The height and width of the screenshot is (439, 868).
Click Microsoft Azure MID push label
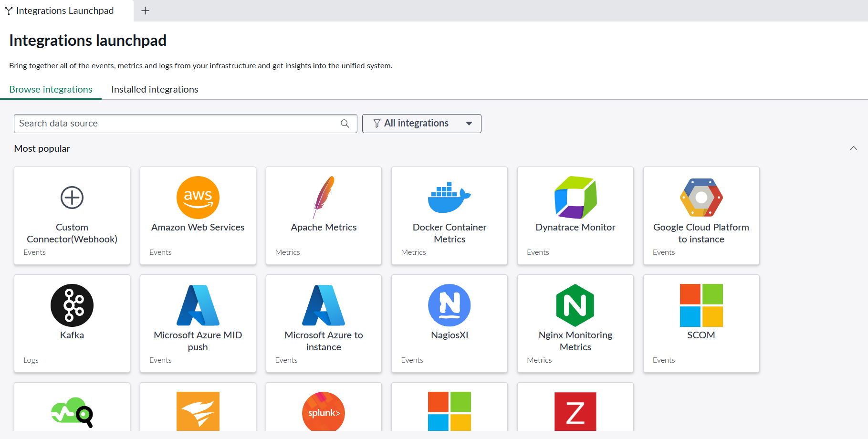[198, 341]
